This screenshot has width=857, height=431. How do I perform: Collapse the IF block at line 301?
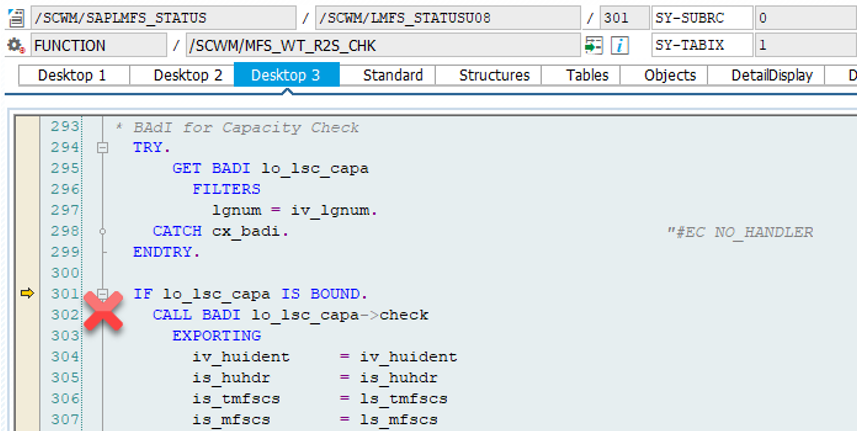pos(102,294)
